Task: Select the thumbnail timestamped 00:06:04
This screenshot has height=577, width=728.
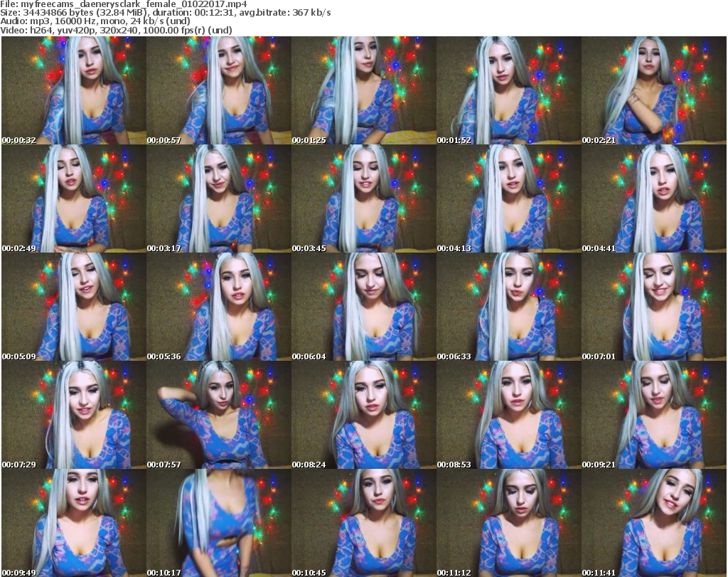Action: (364, 307)
